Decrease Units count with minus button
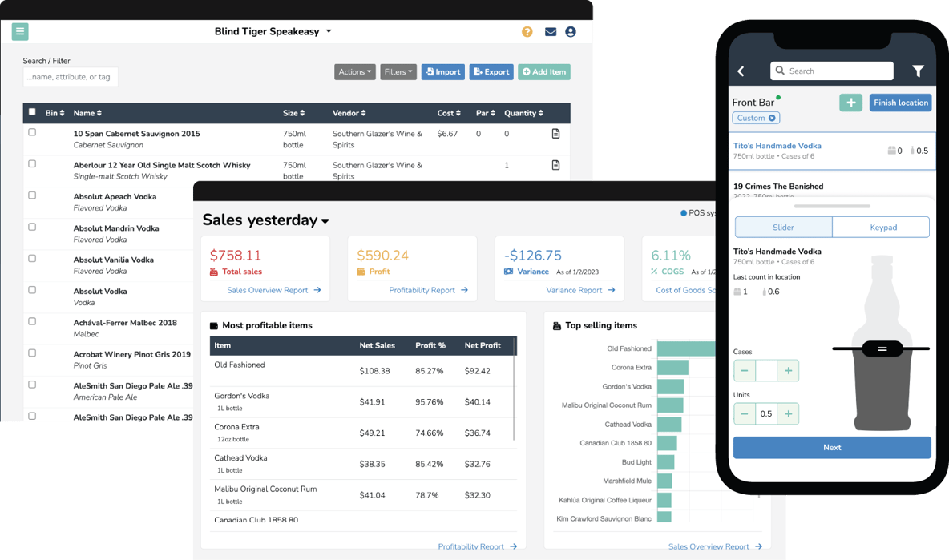The width and height of the screenshot is (949, 560). click(745, 413)
